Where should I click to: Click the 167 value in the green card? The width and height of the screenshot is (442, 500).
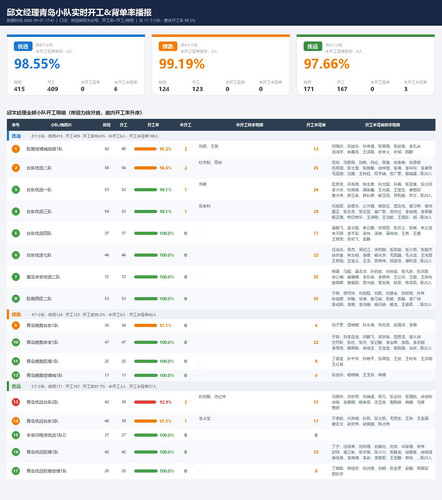click(x=342, y=89)
